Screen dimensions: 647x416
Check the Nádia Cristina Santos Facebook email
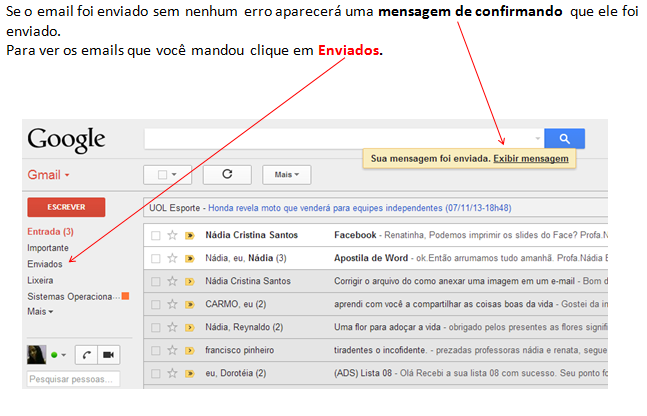point(156,236)
